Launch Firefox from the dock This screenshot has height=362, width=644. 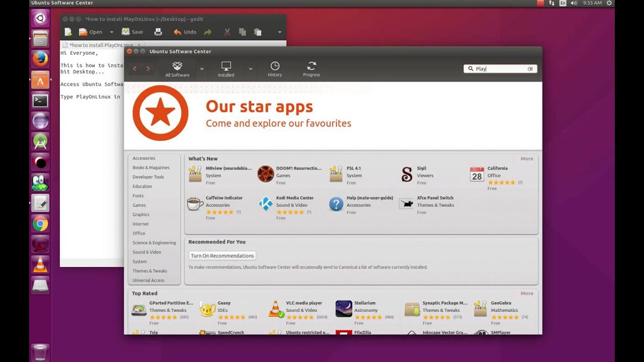click(40, 59)
